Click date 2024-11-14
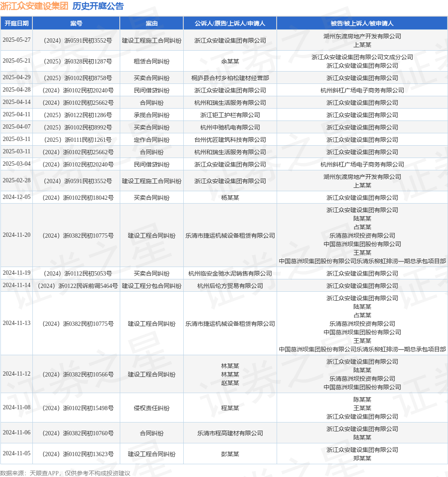The image size is (448, 477). point(17,285)
